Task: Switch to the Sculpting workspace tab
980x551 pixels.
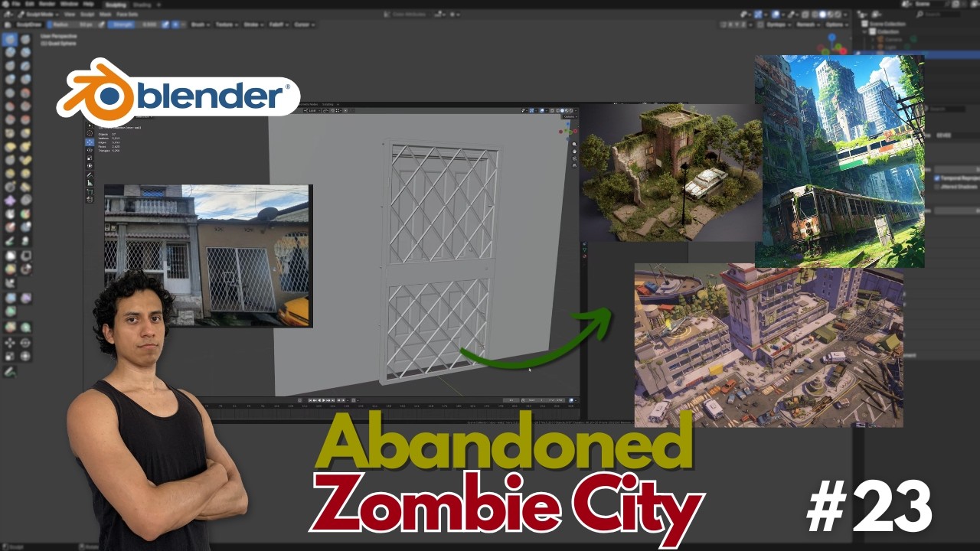Action: click(116, 5)
